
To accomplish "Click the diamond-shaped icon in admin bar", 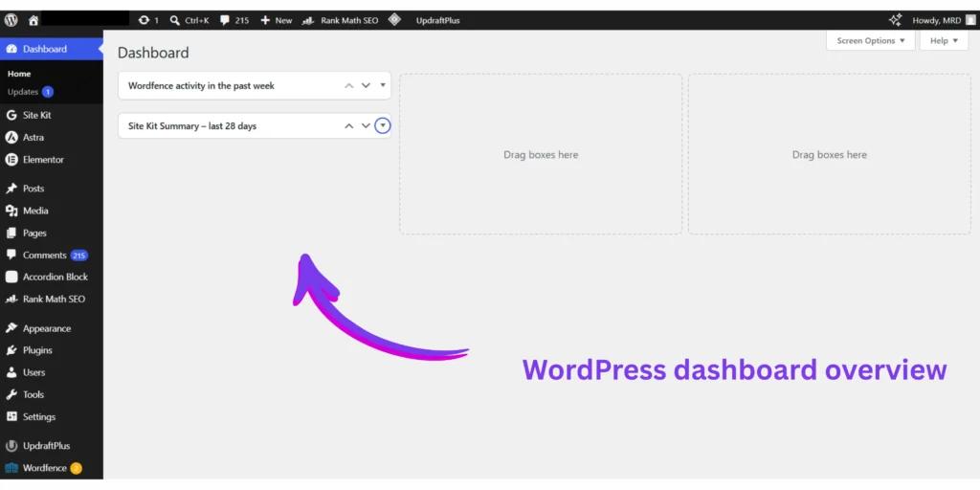I will point(393,19).
